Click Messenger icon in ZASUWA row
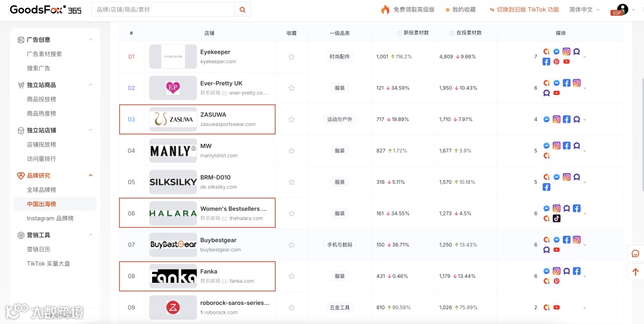 pos(547,120)
